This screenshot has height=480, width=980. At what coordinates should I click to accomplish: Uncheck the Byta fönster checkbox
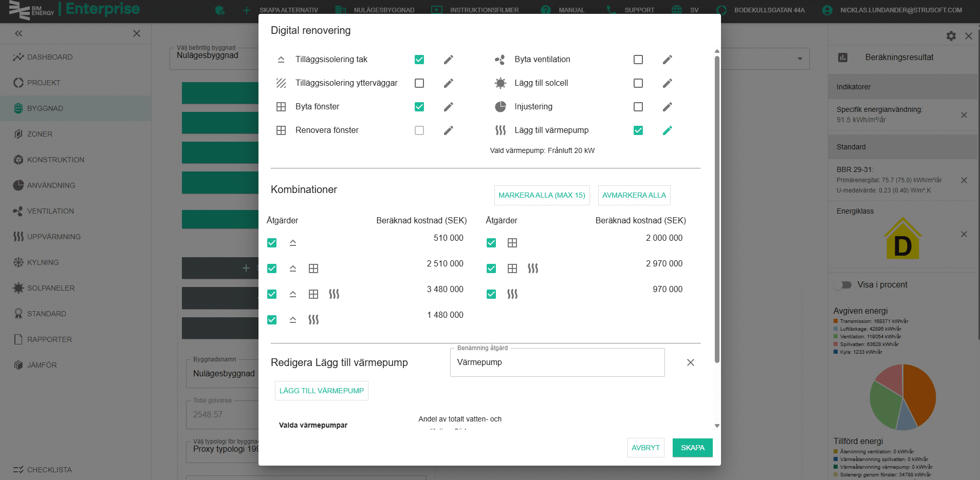pyautogui.click(x=419, y=107)
